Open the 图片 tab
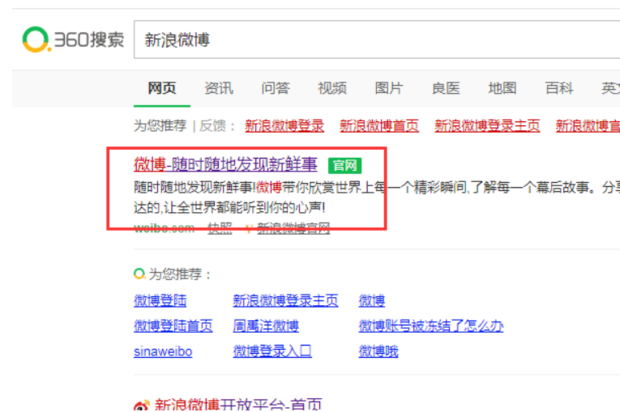 [389, 88]
